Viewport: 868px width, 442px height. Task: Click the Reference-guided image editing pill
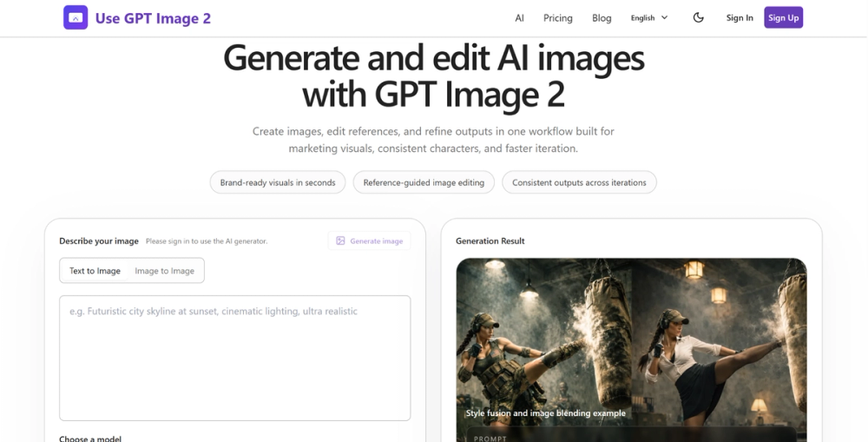coord(424,182)
